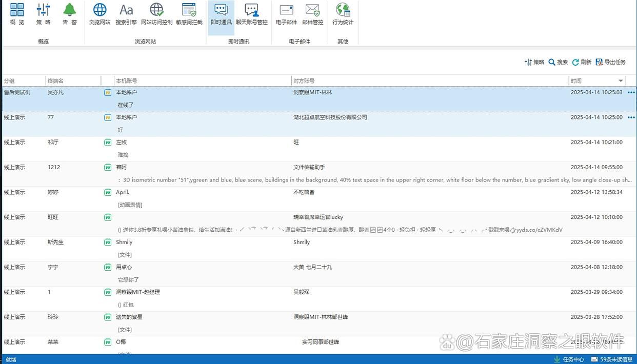637x364 pixels.
Task: Click the 刷新 refresh button
Action: [x=582, y=62]
